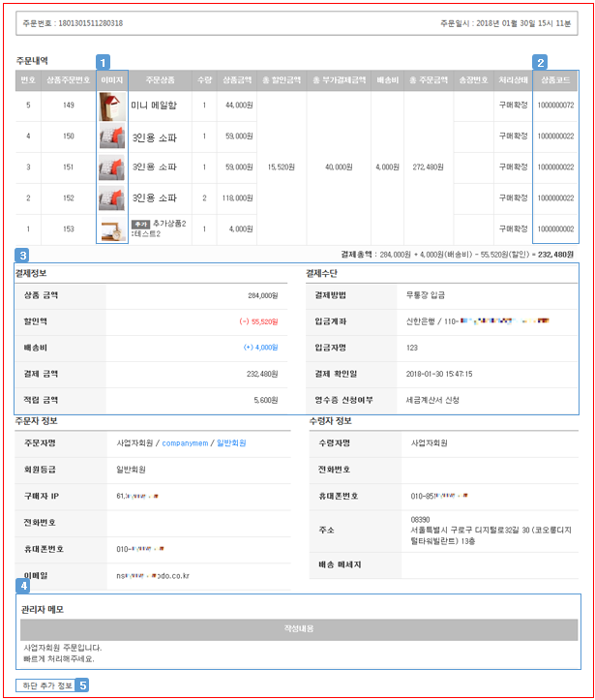This screenshot has height=700, width=595.
Task: Select the 주문일시 2018년 01월 30일 text
Action: pyautogui.click(x=505, y=23)
